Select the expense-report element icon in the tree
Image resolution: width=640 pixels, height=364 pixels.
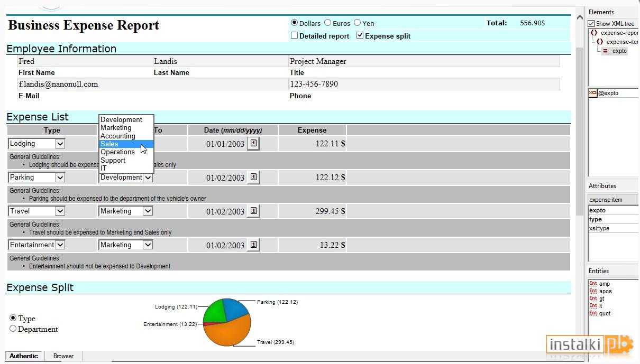pos(594,33)
